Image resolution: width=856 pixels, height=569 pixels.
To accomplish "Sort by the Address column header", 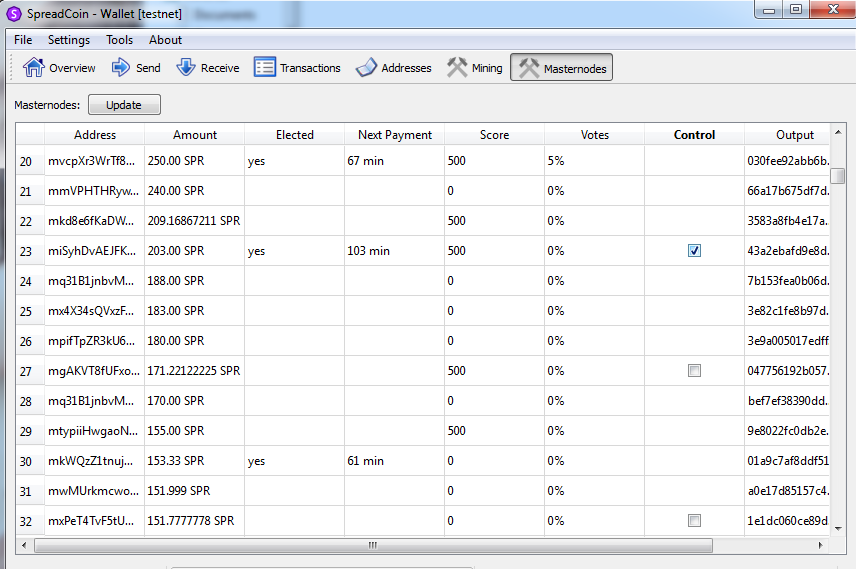I will (x=95, y=135).
